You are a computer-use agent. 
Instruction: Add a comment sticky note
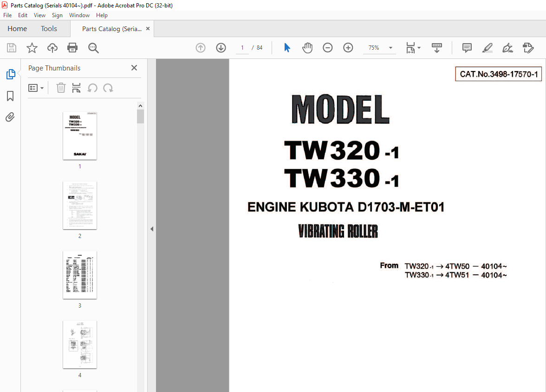tap(467, 48)
